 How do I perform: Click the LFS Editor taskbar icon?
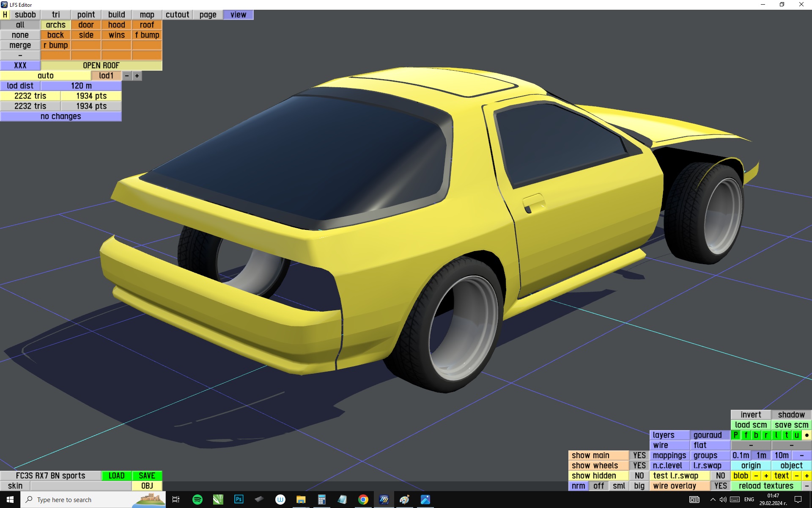[x=384, y=500]
